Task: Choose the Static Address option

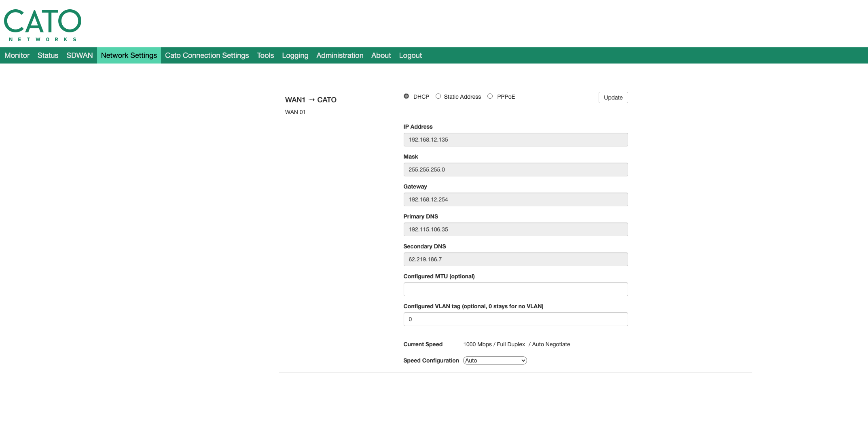Action: (x=438, y=96)
